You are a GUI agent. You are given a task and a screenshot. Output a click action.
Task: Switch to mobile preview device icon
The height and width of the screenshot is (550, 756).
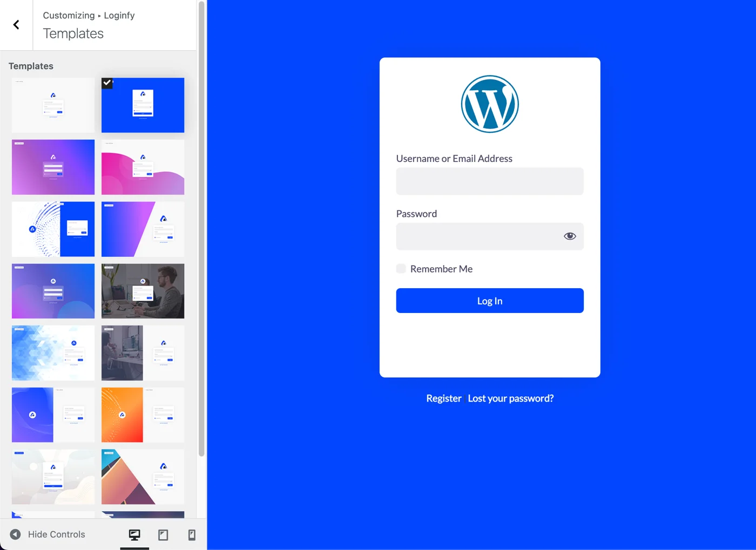[x=192, y=534]
